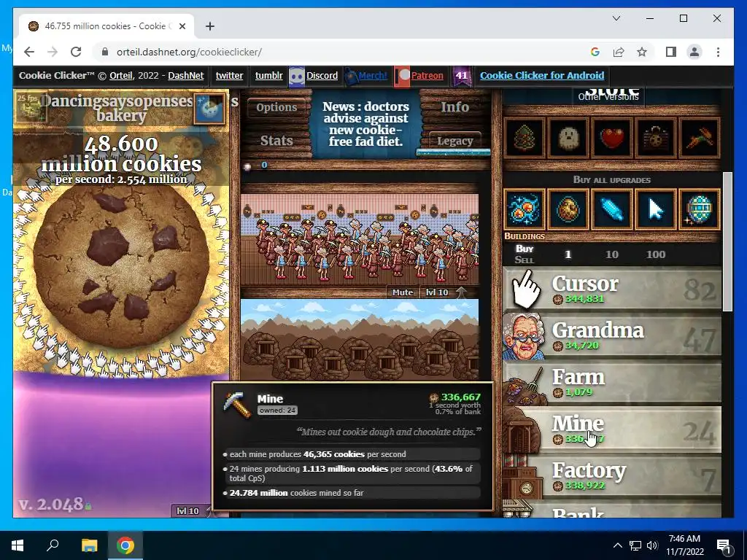Screen dimensions: 747x560
Task: Switch store to Buy mode
Action: click(525, 249)
